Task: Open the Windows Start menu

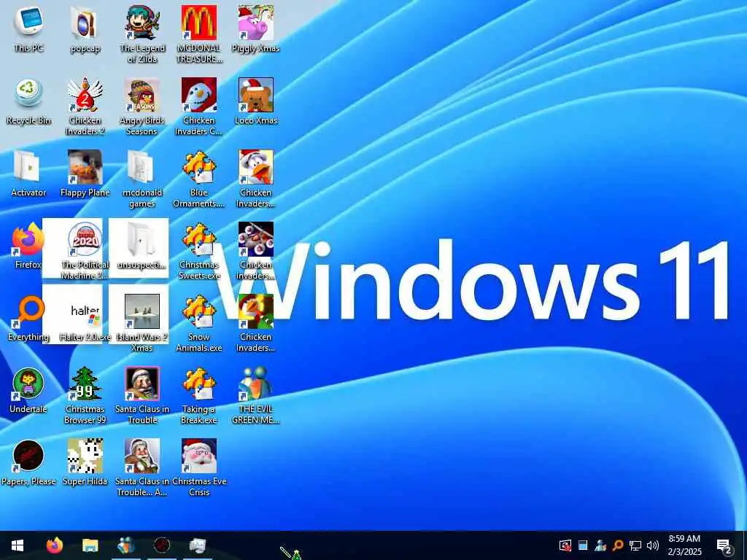Action: click(18, 545)
